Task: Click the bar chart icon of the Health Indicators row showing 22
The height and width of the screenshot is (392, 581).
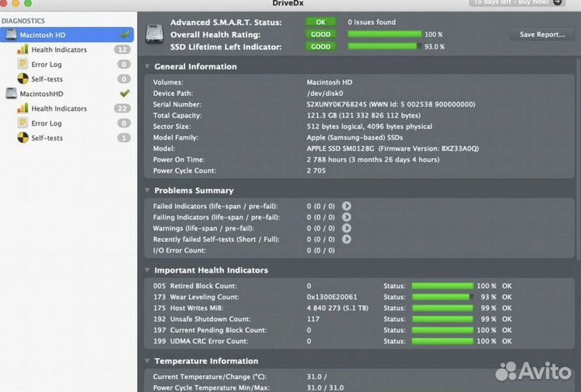Action: (x=23, y=108)
